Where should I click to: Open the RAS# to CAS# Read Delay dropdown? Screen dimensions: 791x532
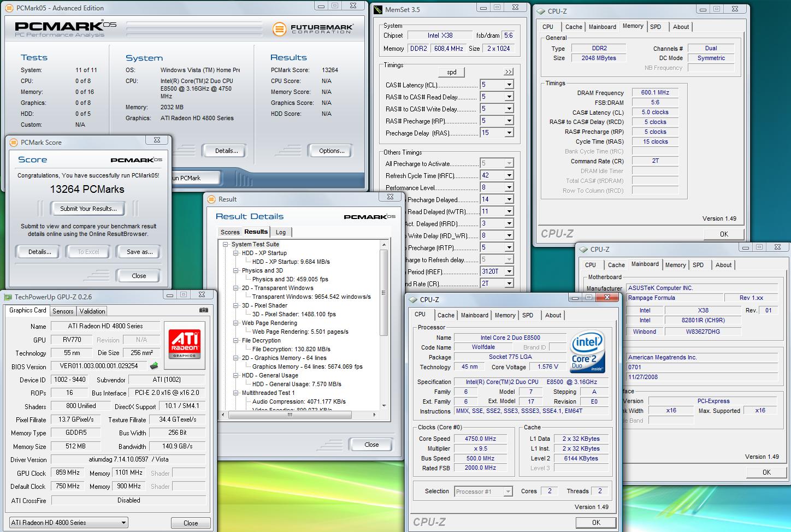click(509, 97)
